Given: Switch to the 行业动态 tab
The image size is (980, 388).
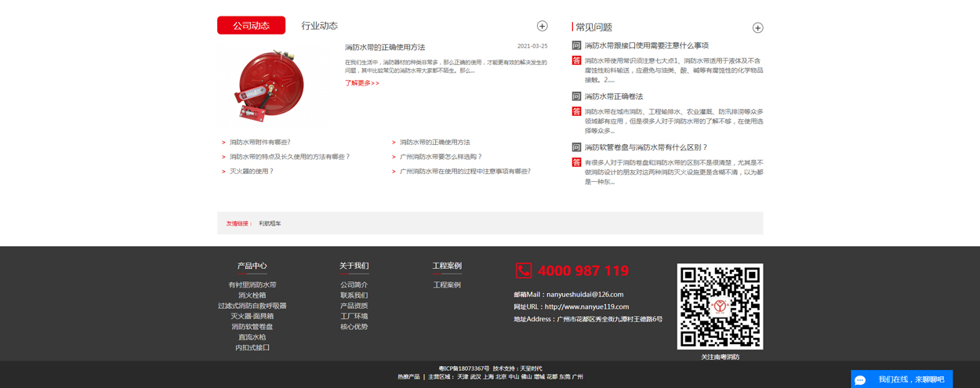Looking at the screenshot, I should click(319, 26).
